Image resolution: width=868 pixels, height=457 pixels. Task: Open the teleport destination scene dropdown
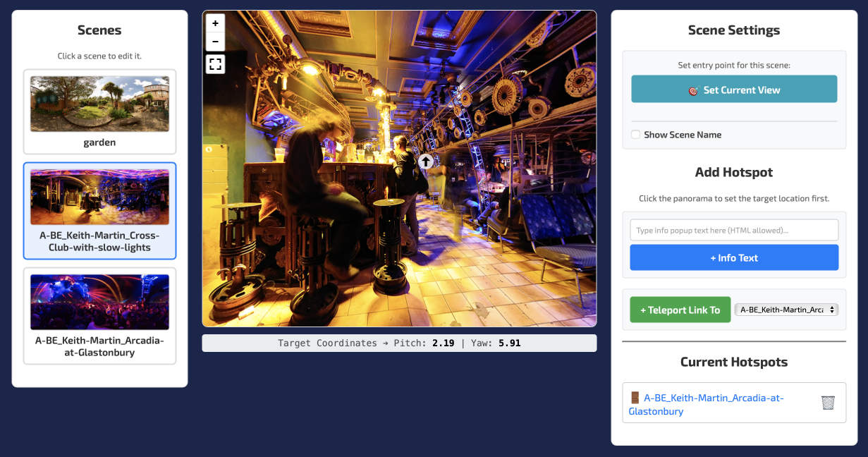click(786, 310)
